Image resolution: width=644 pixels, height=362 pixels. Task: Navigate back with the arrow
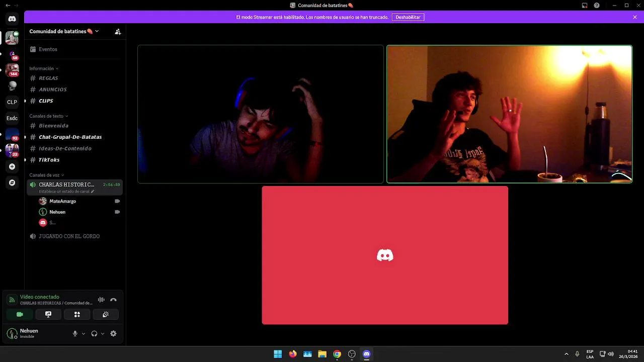pos(8,5)
